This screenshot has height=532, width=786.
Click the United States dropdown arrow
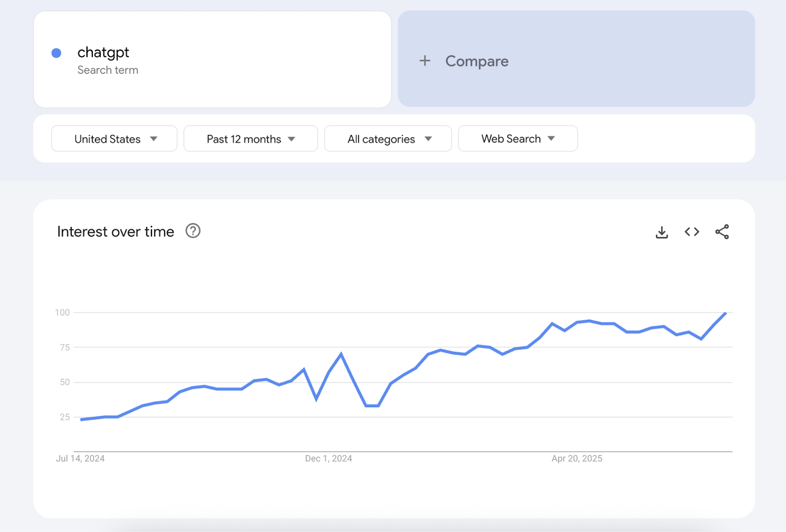pos(154,139)
